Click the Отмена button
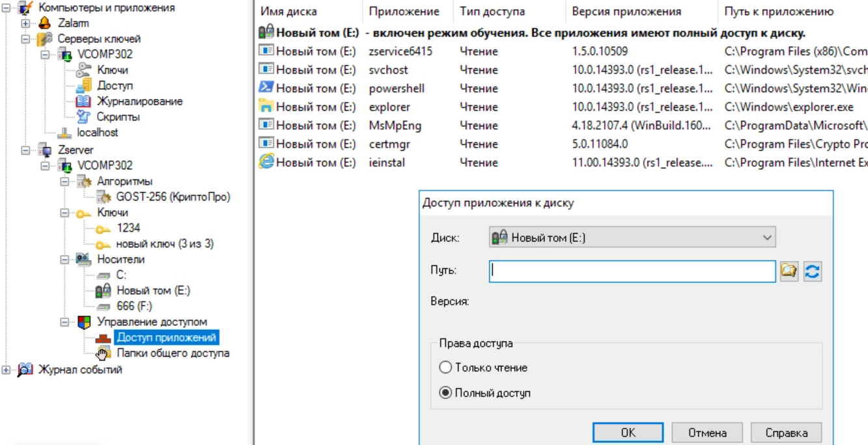This screenshot has height=445, width=868. (x=707, y=433)
